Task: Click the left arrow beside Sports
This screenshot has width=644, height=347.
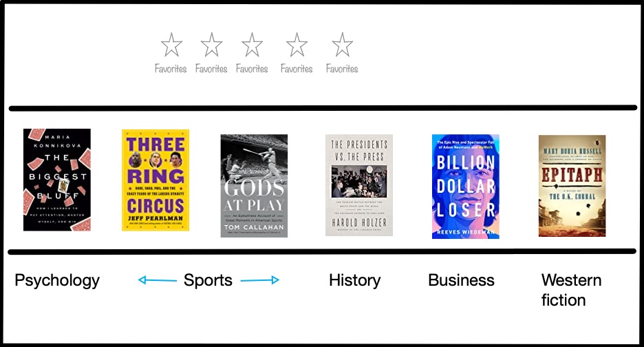Action: (x=157, y=280)
